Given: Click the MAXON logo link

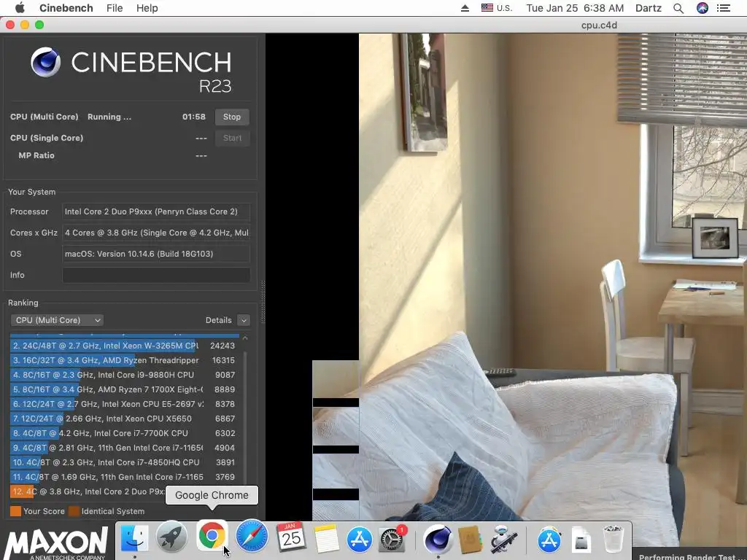Looking at the screenshot, I should (x=55, y=543).
